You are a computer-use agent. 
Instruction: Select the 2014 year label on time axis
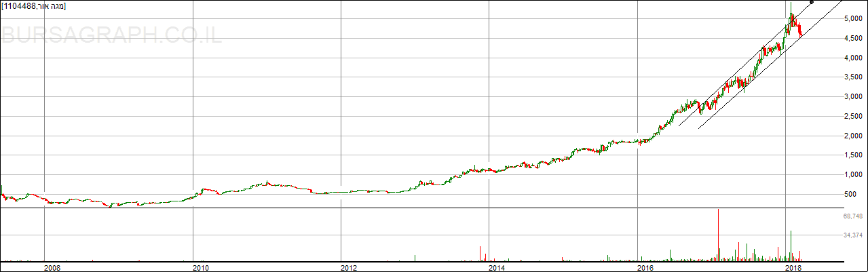tap(497, 268)
